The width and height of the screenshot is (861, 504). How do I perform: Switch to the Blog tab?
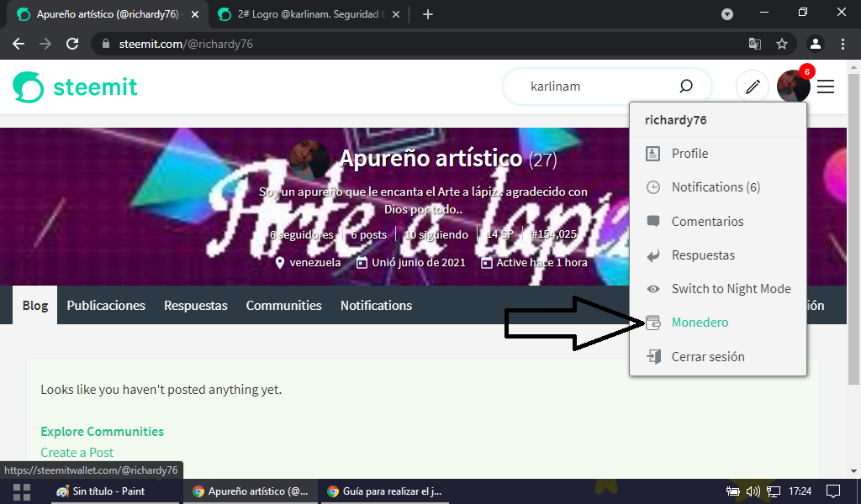click(35, 306)
